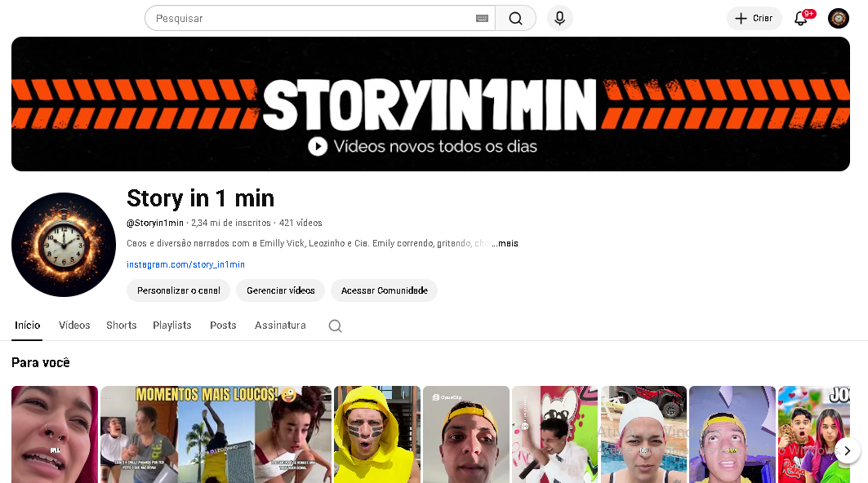Open the Assinatura tab
The height and width of the screenshot is (483, 868).
pos(280,326)
